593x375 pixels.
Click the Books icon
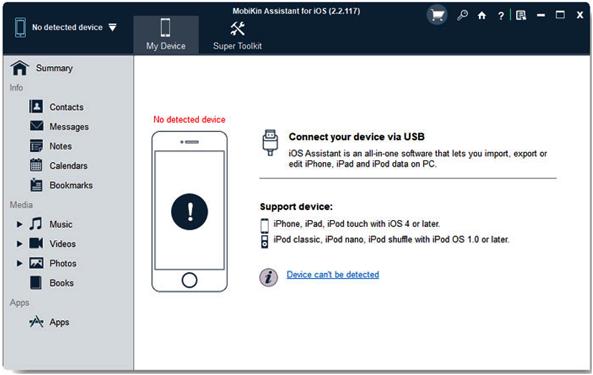tap(36, 283)
